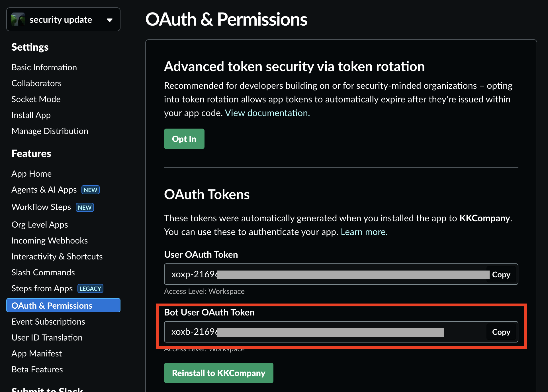548x392 pixels.
Task: Click the bold KKCompany workspace name
Action: pyautogui.click(x=485, y=218)
